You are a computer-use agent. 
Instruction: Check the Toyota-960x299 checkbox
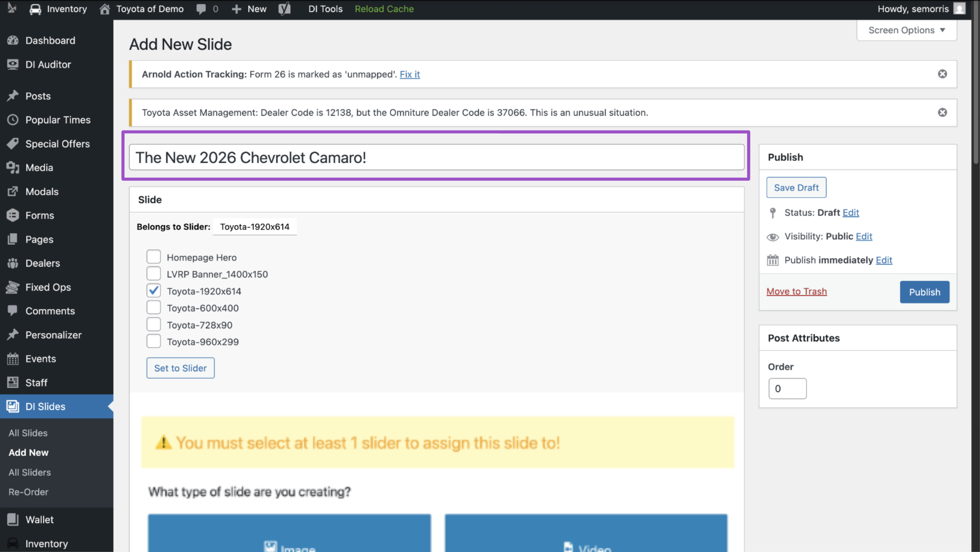(154, 341)
